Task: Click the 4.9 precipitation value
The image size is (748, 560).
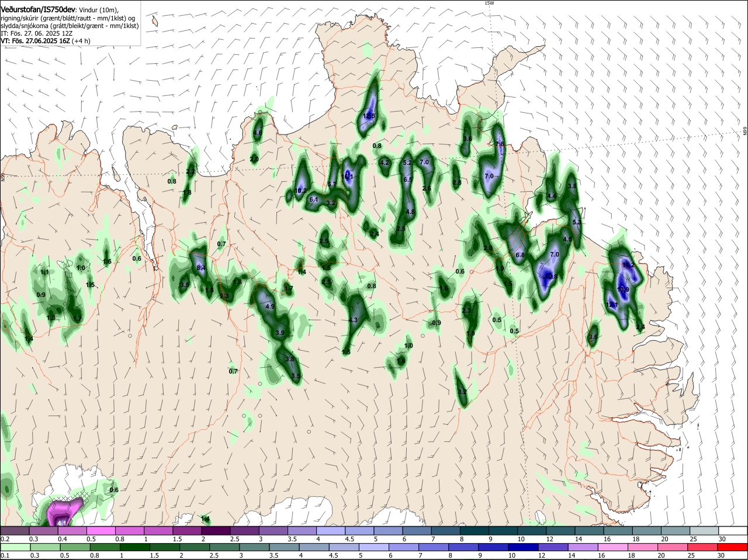Action: coord(270,306)
